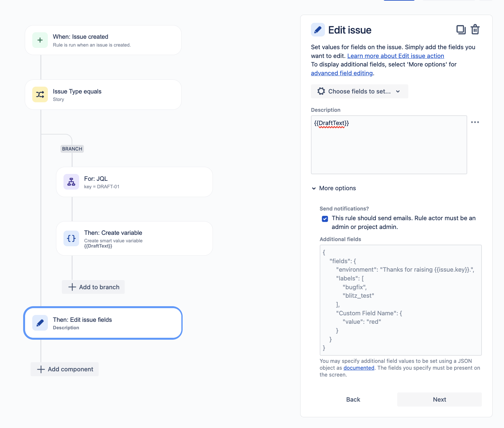This screenshot has height=428, width=504.
Task: Click the key = DRAFT-01 text
Action: (102, 187)
